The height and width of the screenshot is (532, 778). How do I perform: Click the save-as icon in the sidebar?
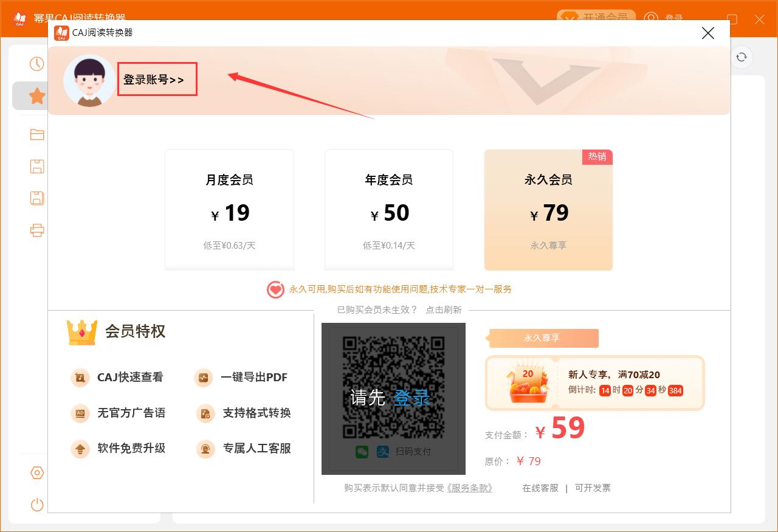click(36, 198)
